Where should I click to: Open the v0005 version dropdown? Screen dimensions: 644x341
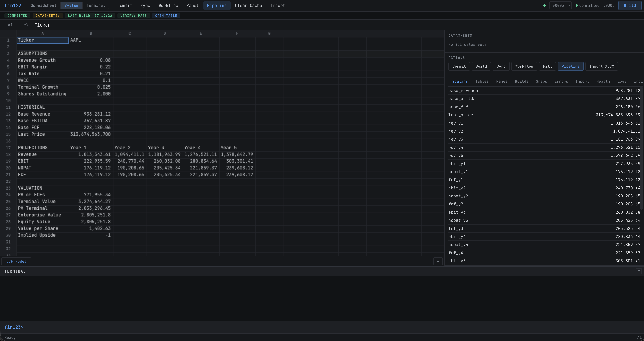pyautogui.click(x=560, y=5)
